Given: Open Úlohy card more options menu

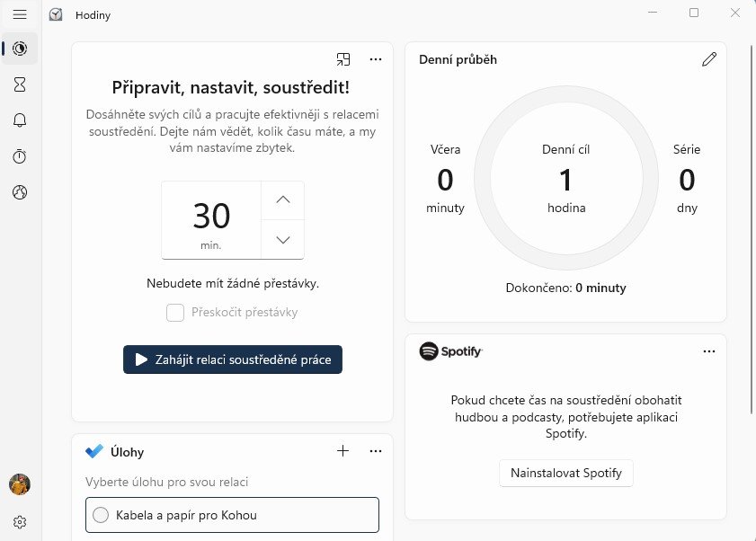Looking at the screenshot, I should coord(376,451).
